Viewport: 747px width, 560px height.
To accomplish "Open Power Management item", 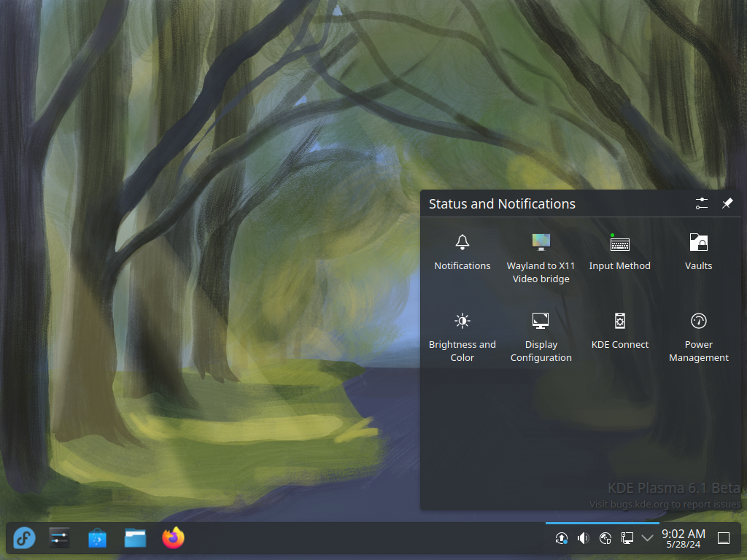I will pos(698,337).
